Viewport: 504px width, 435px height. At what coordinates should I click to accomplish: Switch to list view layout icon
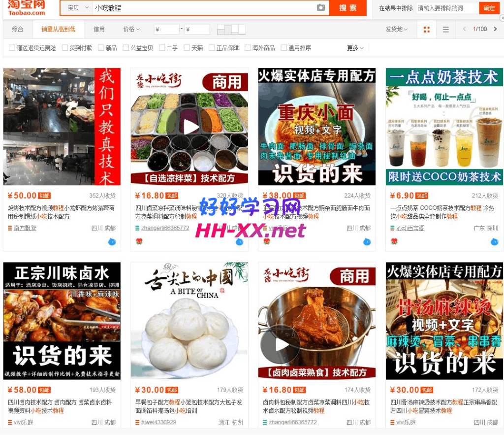click(x=445, y=30)
